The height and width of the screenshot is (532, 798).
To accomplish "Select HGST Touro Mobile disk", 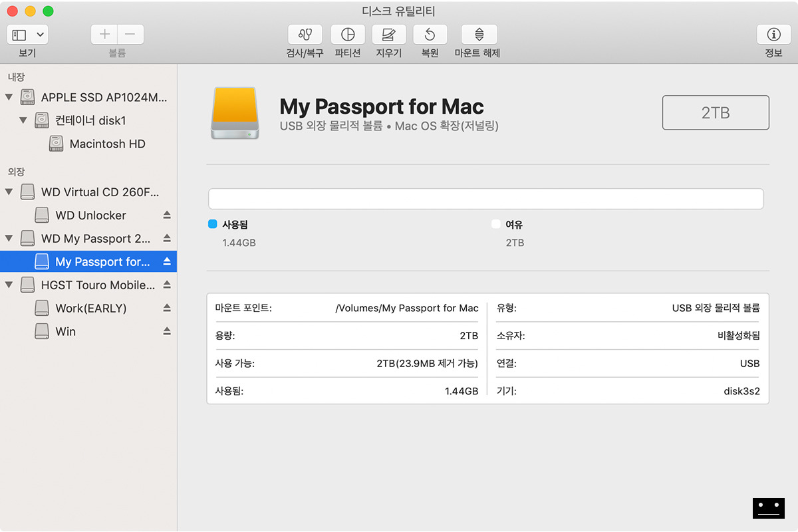I will (x=88, y=285).
